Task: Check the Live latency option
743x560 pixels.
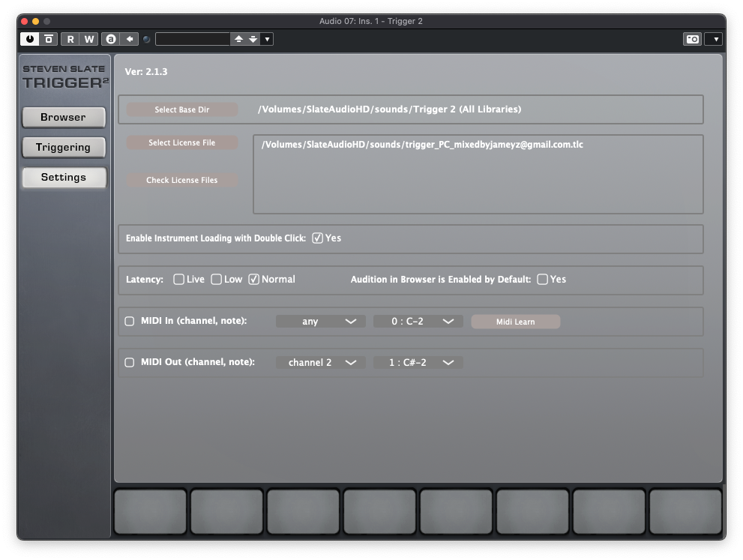Action: (x=178, y=279)
